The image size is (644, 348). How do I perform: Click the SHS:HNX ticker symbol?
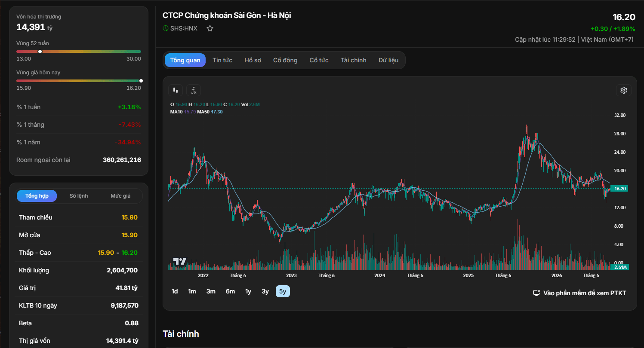click(x=184, y=29)
